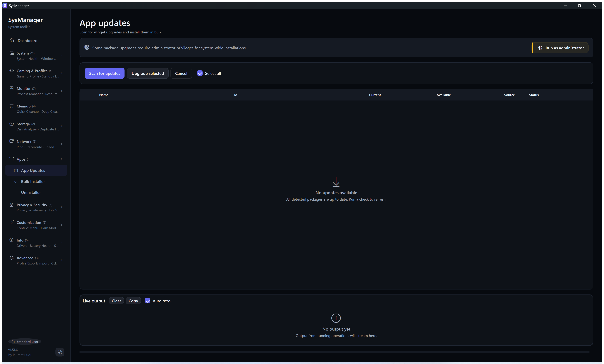Toggle the Select all checkbox
The width and height of the screenshot is (604, 364).
pyautogui.click(x=200, y=73)
